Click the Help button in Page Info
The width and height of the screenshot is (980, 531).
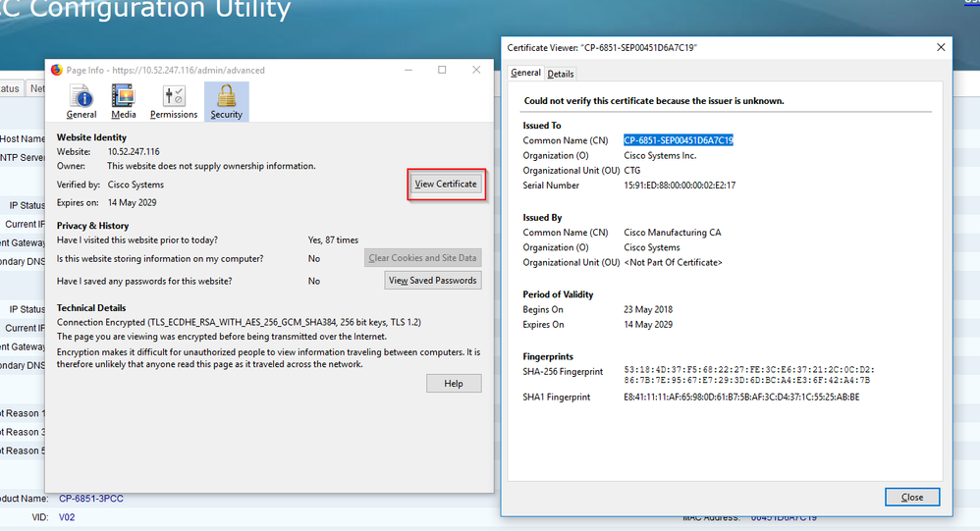pyautogui.click(x=454, y=384)
